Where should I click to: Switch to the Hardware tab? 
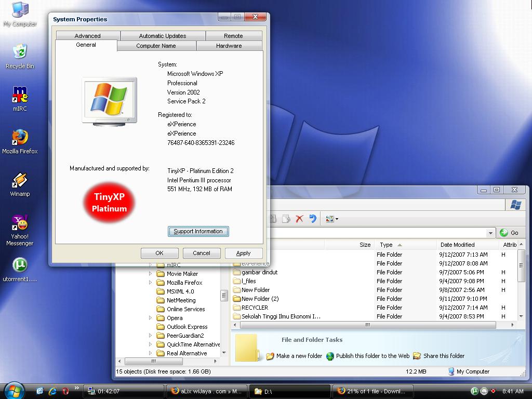(229, 46)
